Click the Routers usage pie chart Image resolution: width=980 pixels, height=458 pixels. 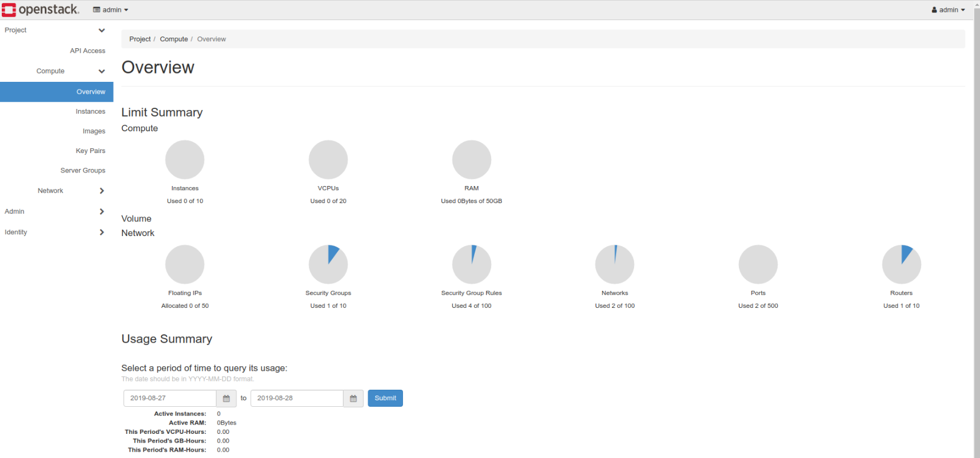[x=901, y=264]
